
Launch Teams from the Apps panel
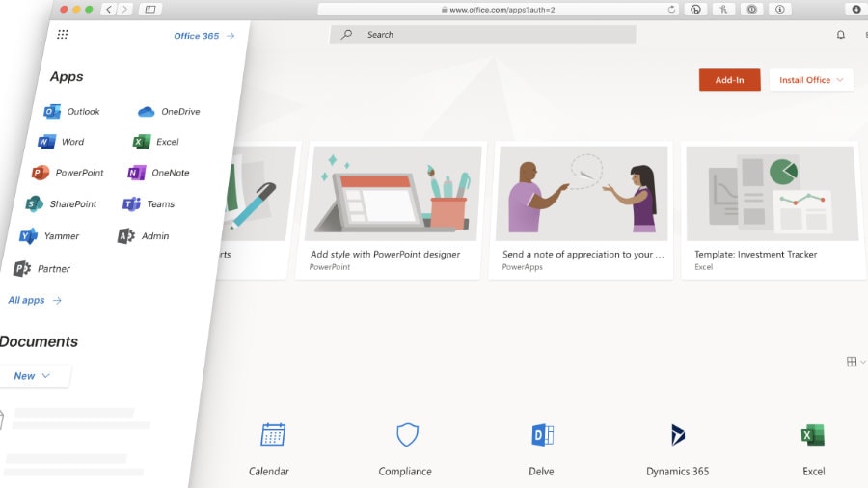[149, 204]
